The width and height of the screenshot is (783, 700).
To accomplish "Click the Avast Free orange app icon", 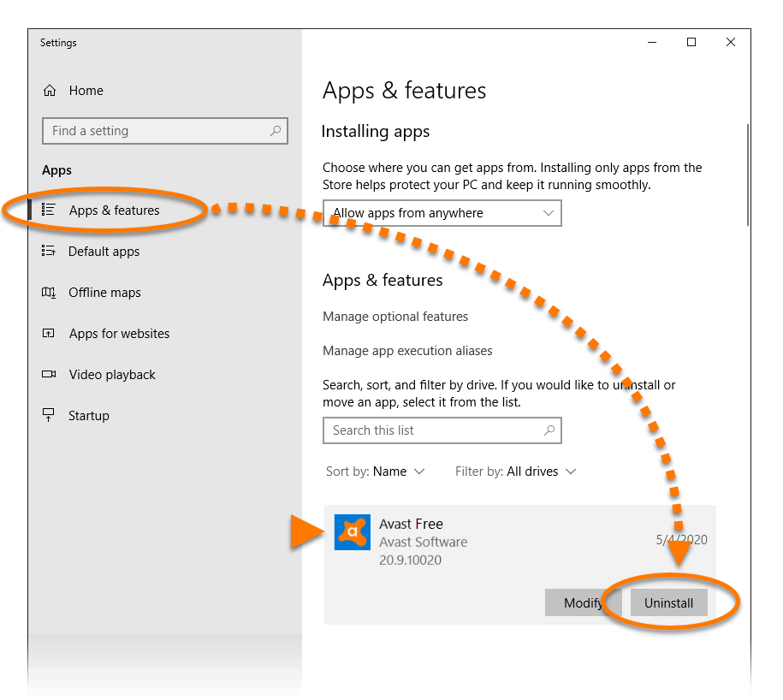I will (x=352, y=532).
